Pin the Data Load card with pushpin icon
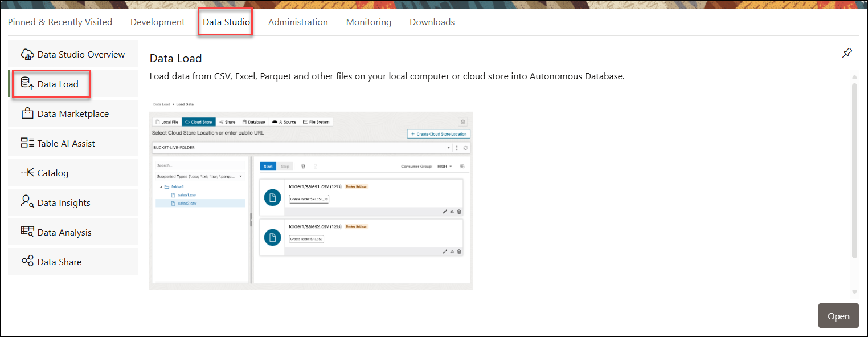This screenshot has width=868, height=337. tap(847, 53)
